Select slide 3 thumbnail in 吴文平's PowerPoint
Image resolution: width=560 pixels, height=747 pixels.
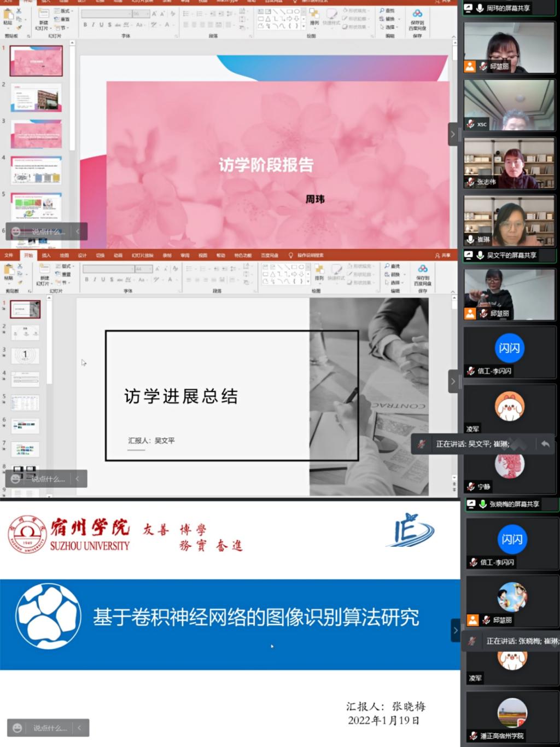pyautogui.click(x=25, y=356)
